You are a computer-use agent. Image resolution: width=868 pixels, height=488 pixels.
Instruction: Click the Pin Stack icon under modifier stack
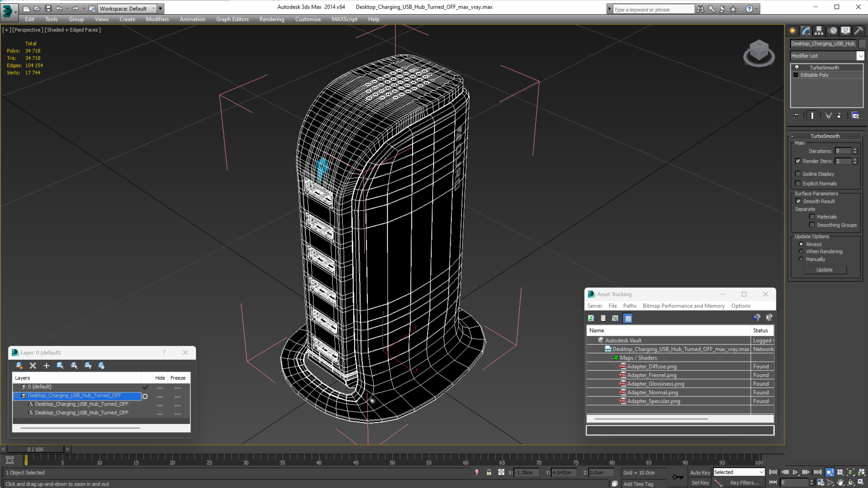coord(796,116)
